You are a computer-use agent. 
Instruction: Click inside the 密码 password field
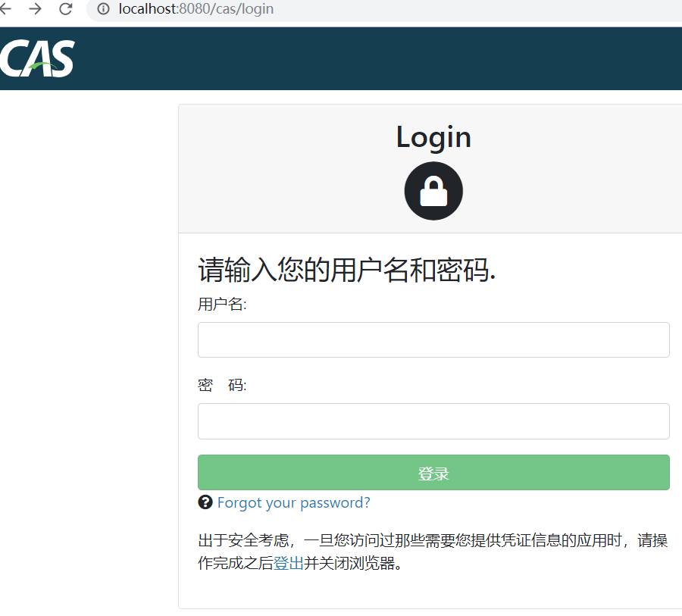click(x=433, y=421)
